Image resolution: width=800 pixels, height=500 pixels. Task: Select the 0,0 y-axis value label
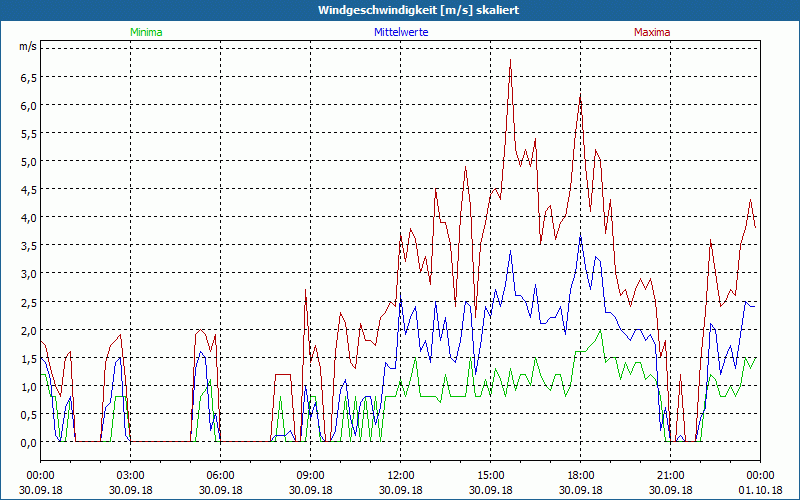(x=27, y=442)
